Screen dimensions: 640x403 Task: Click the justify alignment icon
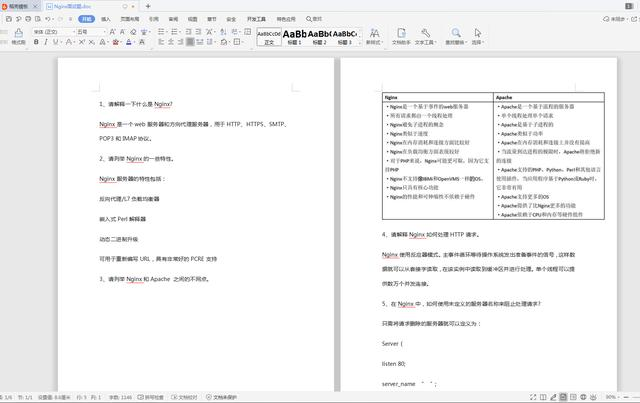190,42
